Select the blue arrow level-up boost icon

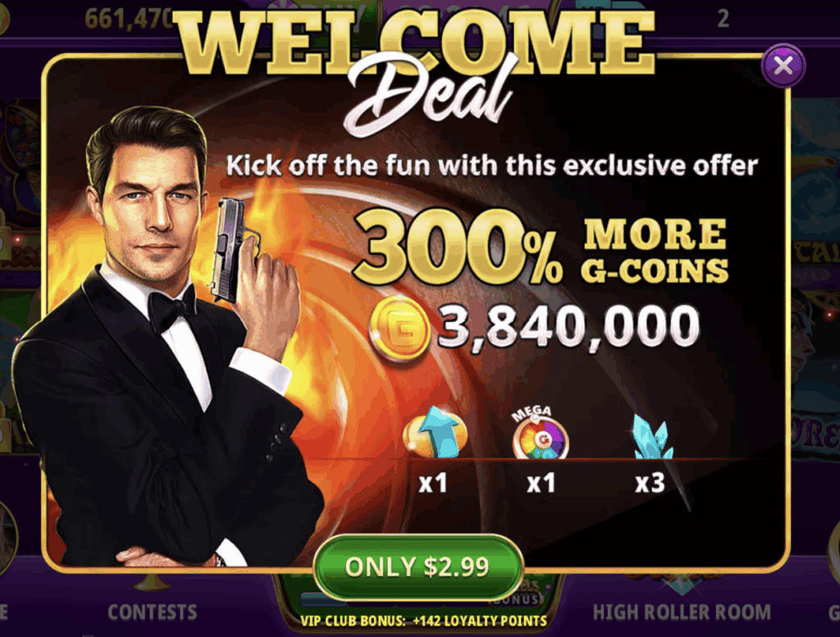435,433
